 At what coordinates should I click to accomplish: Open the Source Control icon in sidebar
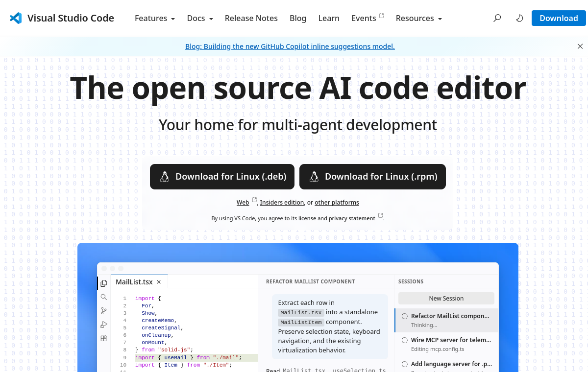[x=103, y=311]
